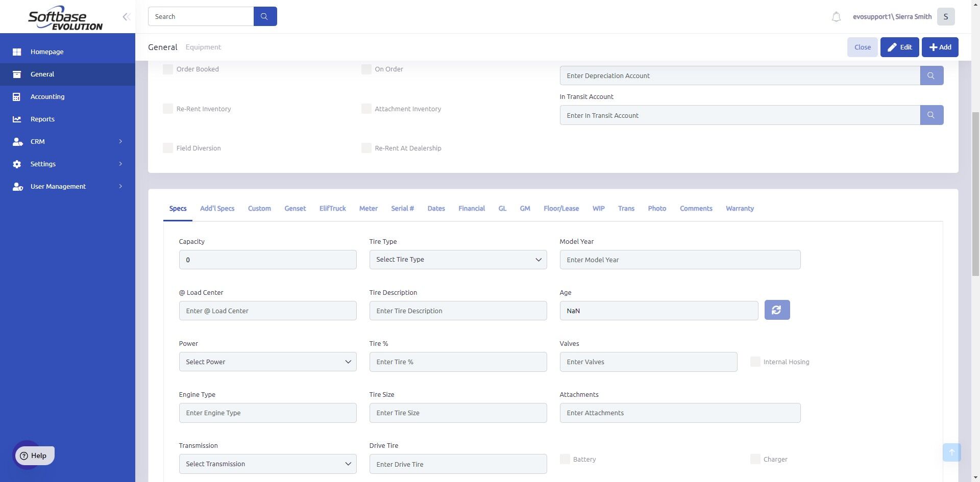Switch to the Dates tab
Viewport: 980px width, 482px height.
[436, 208]
